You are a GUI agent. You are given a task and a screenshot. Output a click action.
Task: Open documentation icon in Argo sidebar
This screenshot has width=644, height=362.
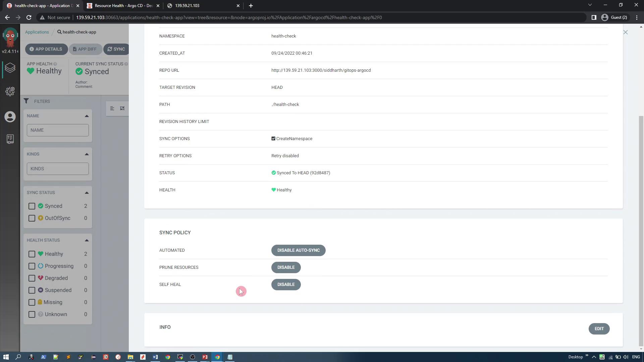[x=10, y=139]
